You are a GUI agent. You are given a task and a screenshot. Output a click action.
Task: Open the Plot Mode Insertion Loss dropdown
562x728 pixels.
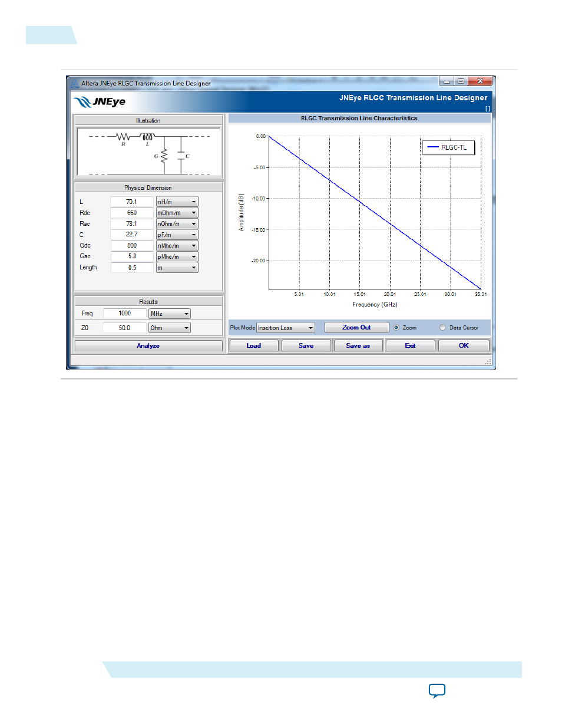pyautogui.click(x=286, y=328)
